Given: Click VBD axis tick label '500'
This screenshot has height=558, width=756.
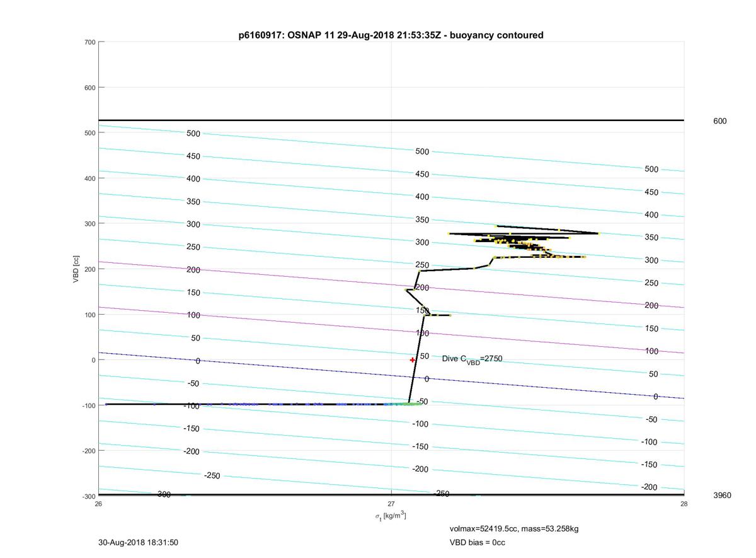Looking at the screenshot, I should click(89, 133).
